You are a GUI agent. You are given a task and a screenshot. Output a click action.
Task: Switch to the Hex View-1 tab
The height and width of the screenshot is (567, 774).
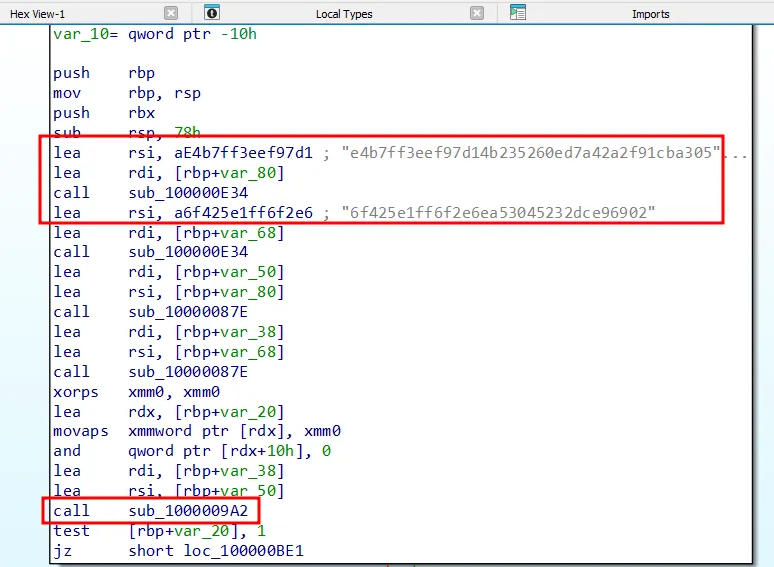38,14
